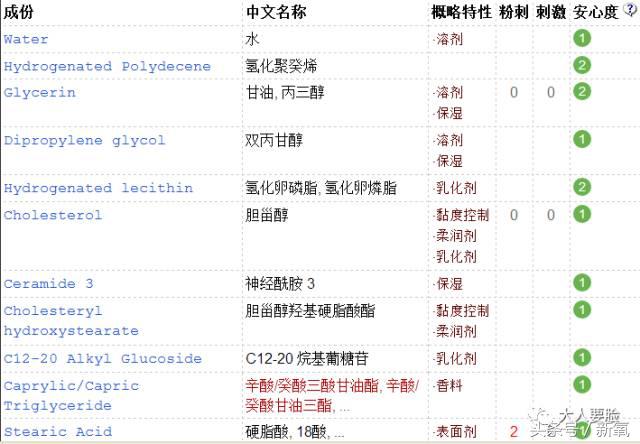
Task: Click the safety badge for Hydrogenated lecithin
Action: tap(582, 187)
